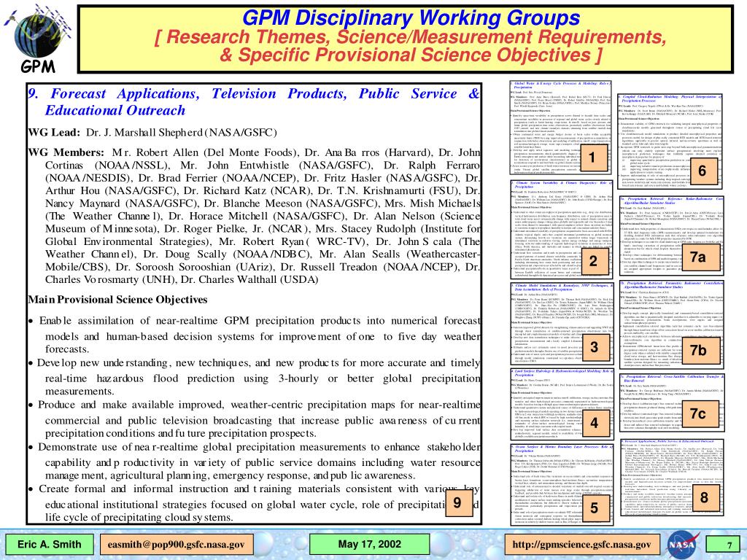The height and width of the screenshot is (560, 747).
Task: Click 'real-time hazardous flood prediction' text line
Action: click(x=263, y=378)
